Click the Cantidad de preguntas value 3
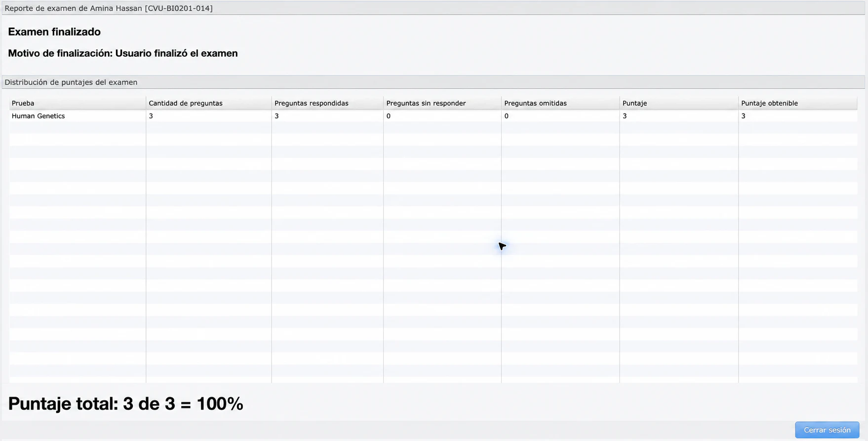Image resolution: width=868 pixels, height=441 pixels. (151, 116)
